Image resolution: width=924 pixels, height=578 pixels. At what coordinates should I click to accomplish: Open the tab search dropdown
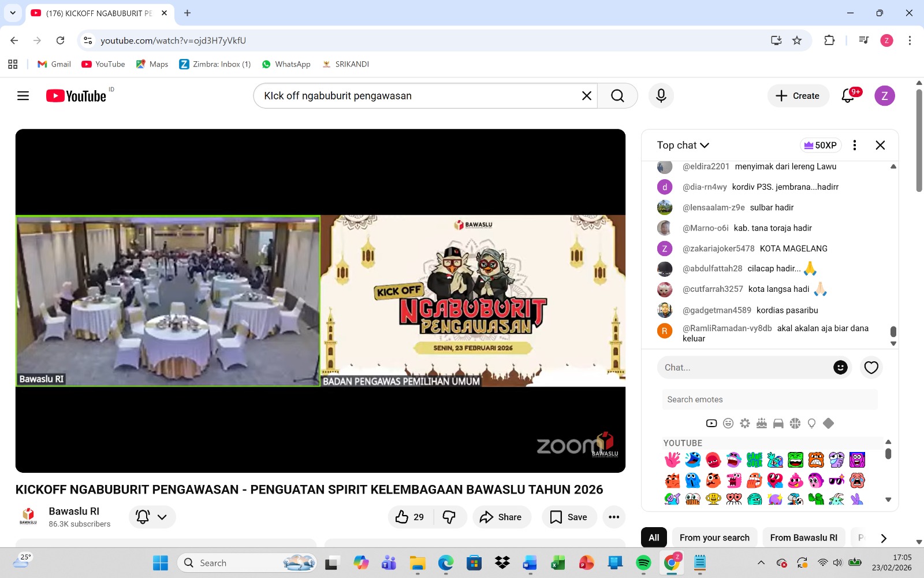[x=13, y=13]
